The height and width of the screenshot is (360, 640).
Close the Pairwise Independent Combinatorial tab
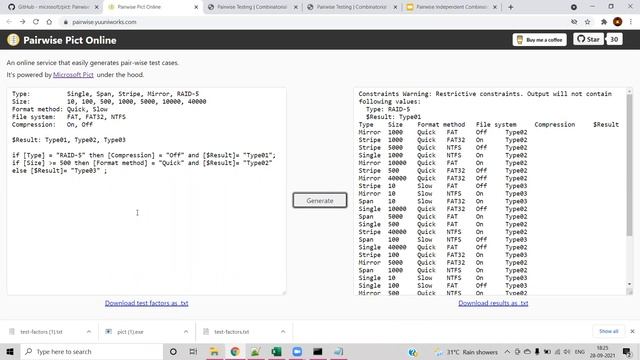click(x=495, y=7)
